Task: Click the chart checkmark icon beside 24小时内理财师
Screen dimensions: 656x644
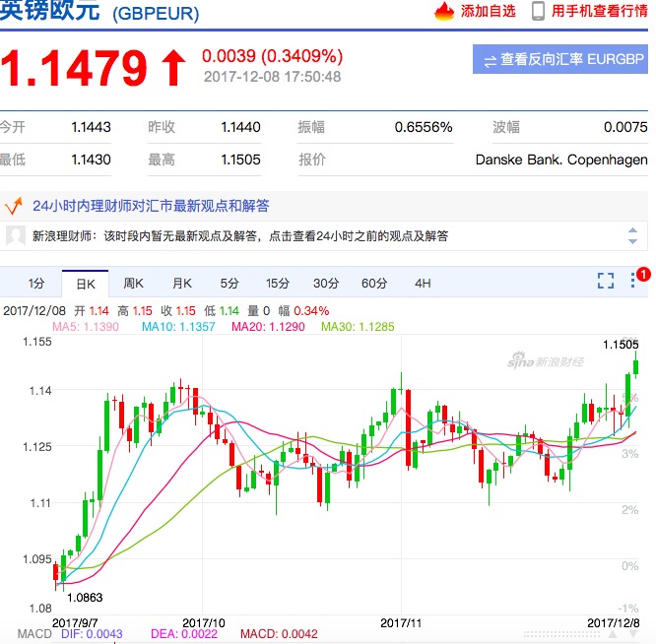Action: point(15,206)
